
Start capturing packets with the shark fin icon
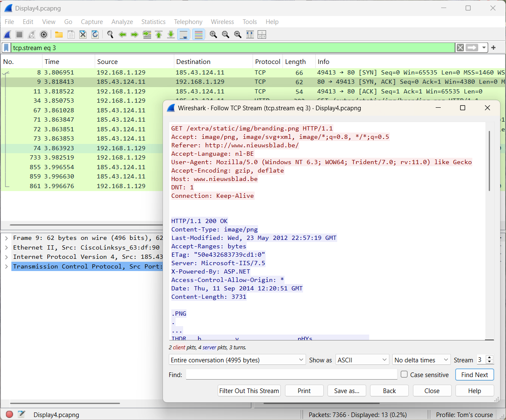8,35
